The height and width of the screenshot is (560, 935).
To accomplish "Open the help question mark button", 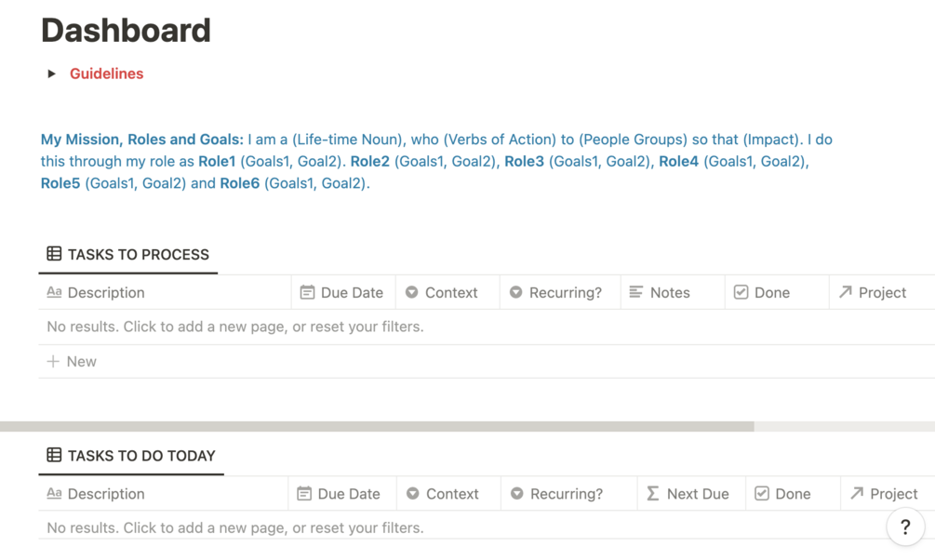I will coord(905,527).
